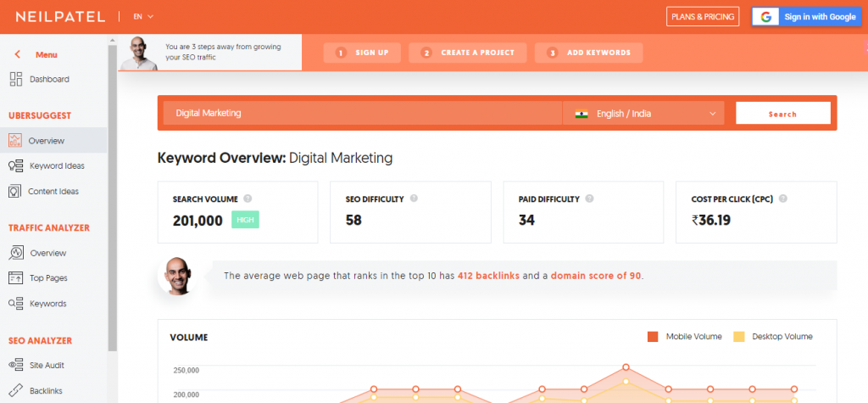Click the step 3 number badge

pos(552,53)
